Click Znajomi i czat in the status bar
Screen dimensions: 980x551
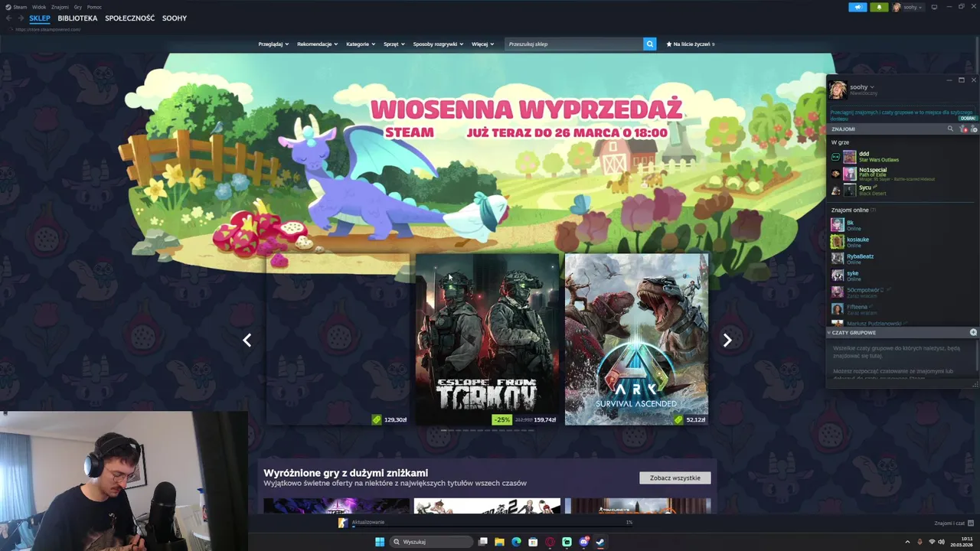[953, 523]
